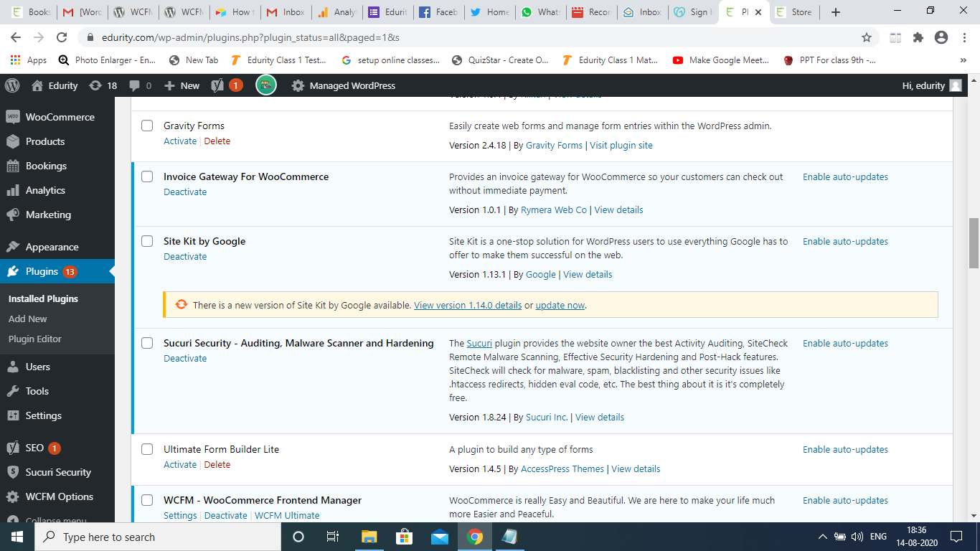Show more bookmarks with the chevron
Screen dimensions: 980x551
[x=963, y=60]
